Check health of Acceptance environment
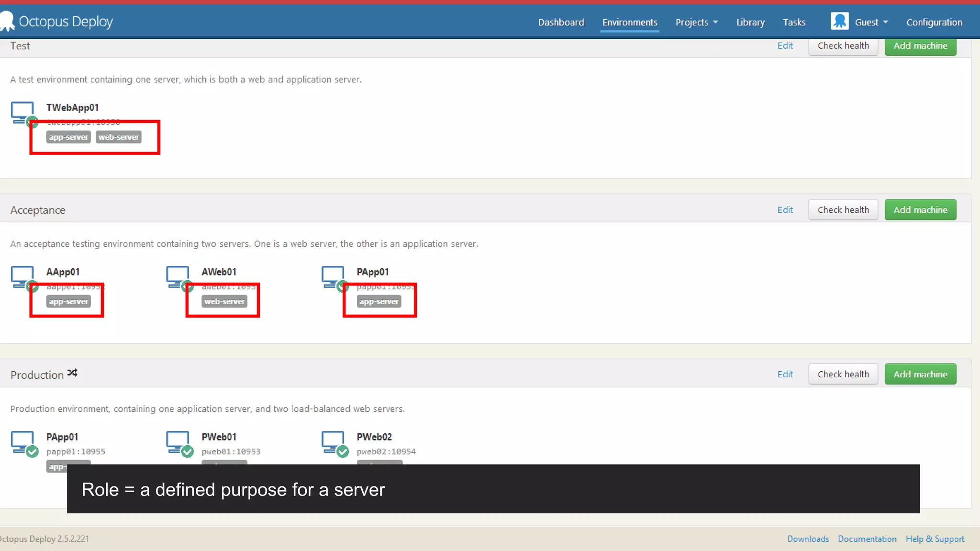 843,210
